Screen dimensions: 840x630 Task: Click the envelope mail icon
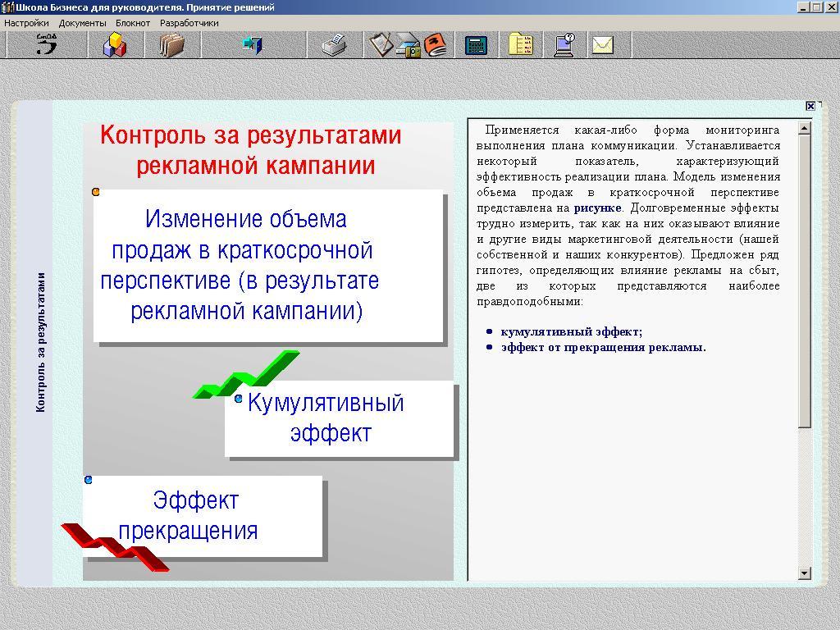pyautogui.click(x=603, y=46)
